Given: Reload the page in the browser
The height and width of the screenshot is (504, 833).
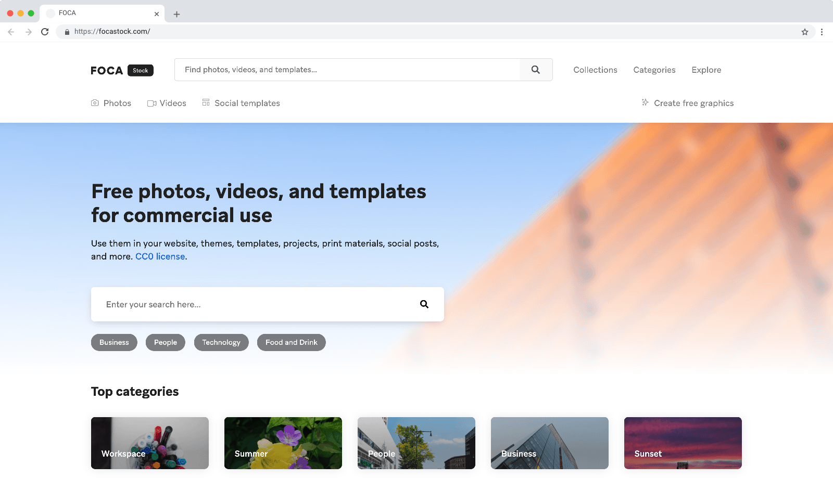Looking at the screenshot, I should 45,32.
